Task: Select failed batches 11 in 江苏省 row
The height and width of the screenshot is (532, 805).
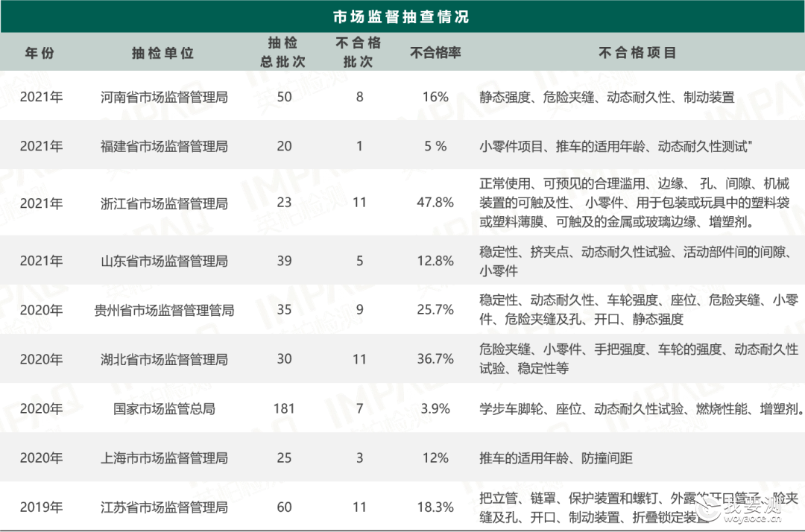Action: [x=360, y=507]
